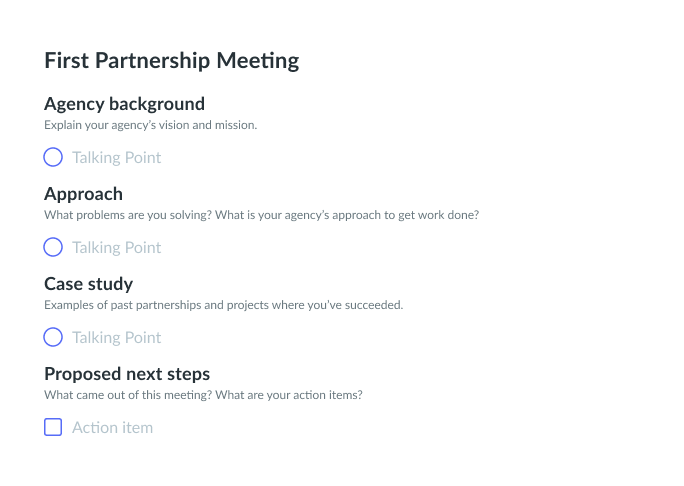Toggle the Talking Point circle under Approach
684x486 pixels.
click(53, 247)
